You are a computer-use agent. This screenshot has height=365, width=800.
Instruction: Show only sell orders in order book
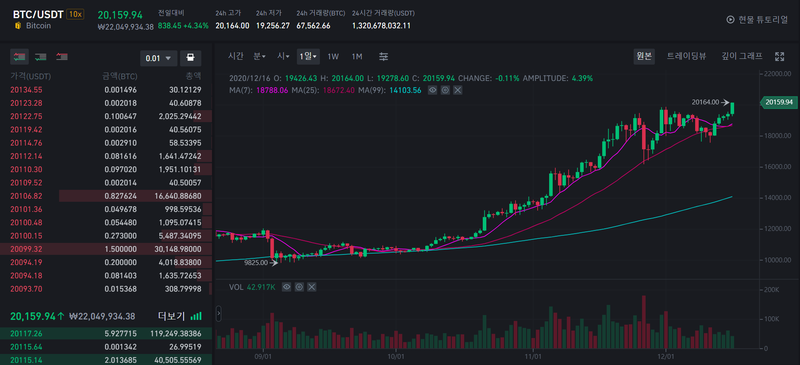tap(62, 57)
